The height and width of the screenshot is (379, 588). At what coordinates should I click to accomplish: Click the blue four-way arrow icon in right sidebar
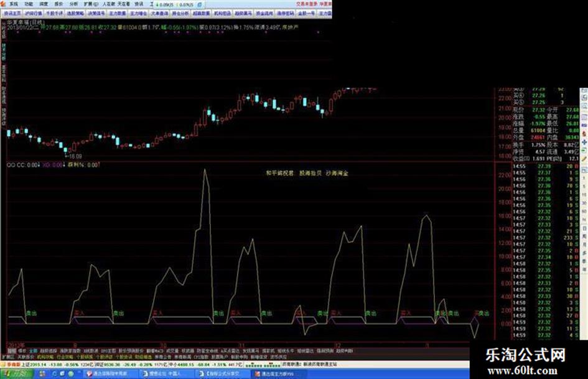click(584, 143)
